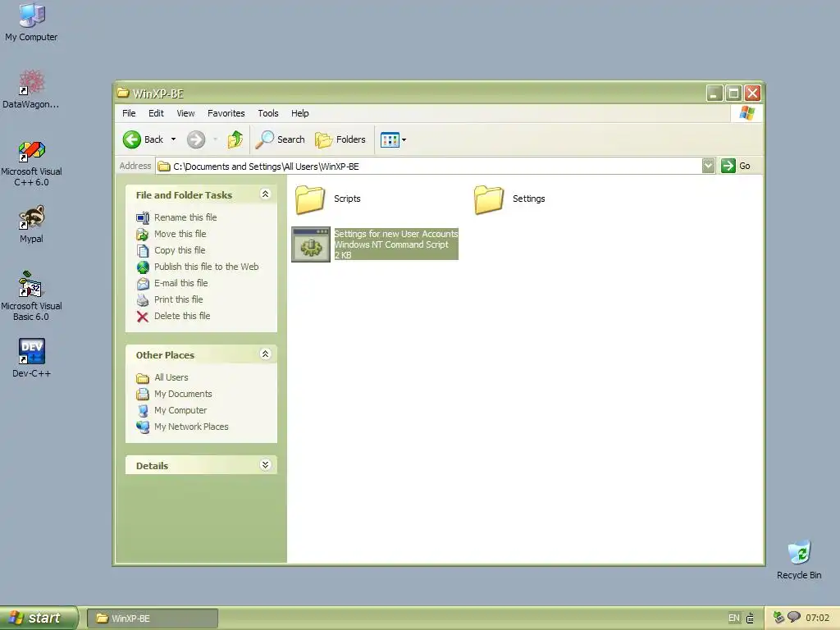Open the Tools menu
This screenshot has width=840, height=630.
pyautogui.click(x=268, y=113)
